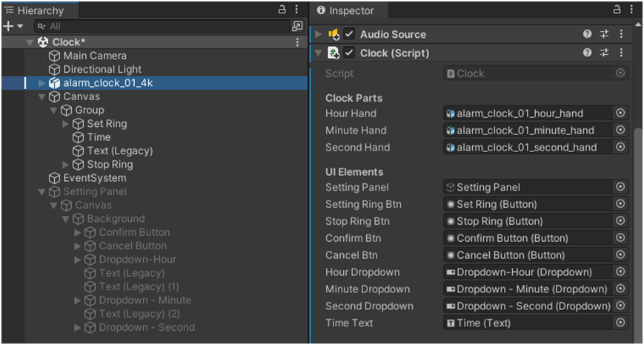Collapse the Clock scene foldout
Screen dimensions: 644x345
pos(30,42)
